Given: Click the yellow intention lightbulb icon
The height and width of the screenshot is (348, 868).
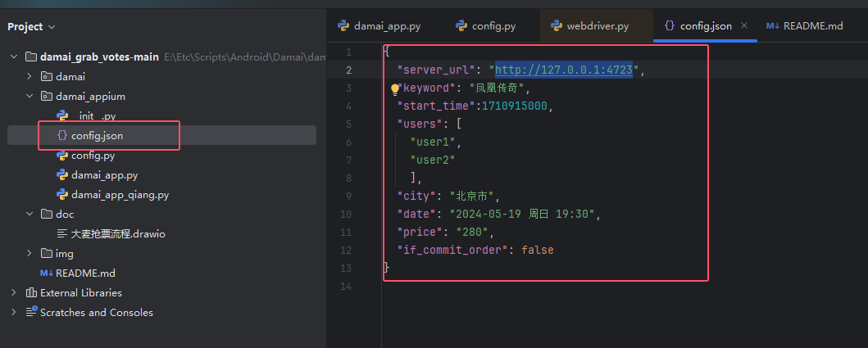Looking at the screenshot, I should coord(395,88).
